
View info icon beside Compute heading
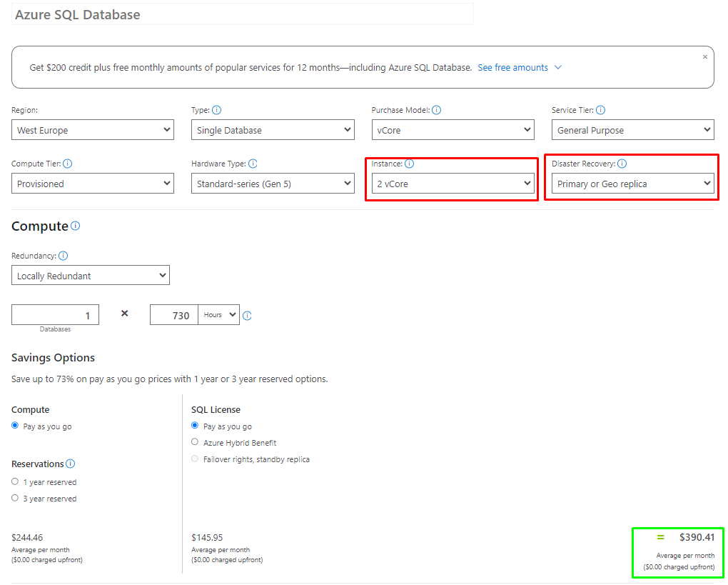tap(75, 226)
